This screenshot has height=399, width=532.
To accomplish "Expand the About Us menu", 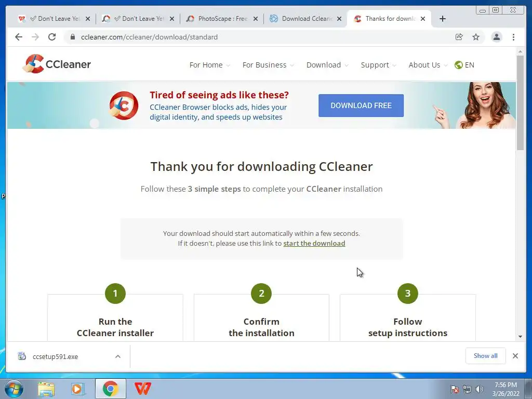I will [x=428, y=65].
